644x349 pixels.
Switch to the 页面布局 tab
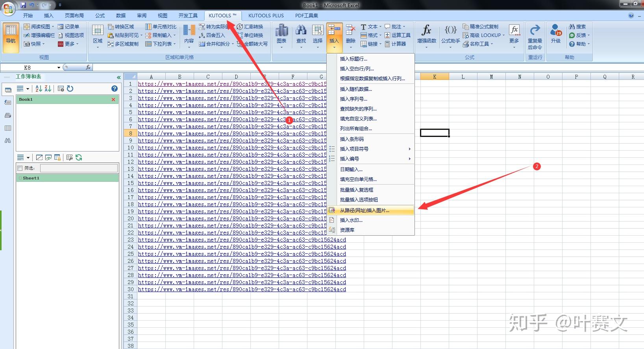tap(74, 15)
